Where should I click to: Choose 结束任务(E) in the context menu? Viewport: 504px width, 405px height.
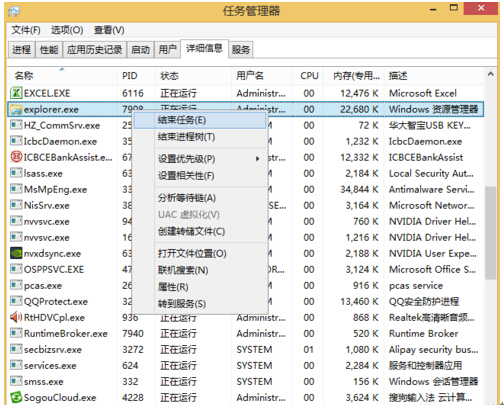pos(200,120)
